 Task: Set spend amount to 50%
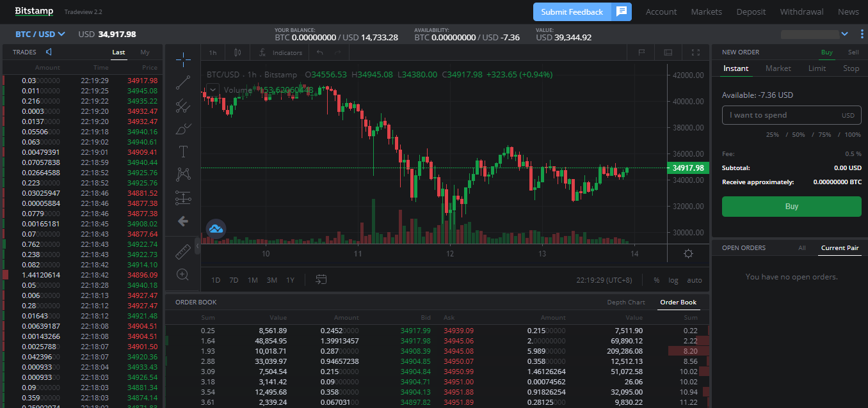click(x=798, y=135)
